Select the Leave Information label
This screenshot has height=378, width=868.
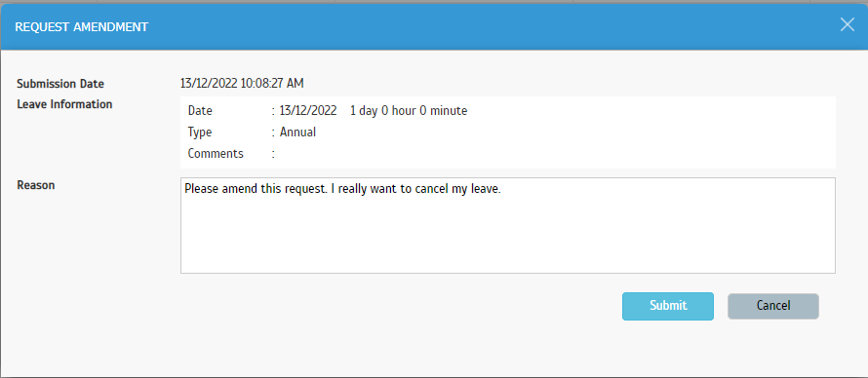pos(64,104)
